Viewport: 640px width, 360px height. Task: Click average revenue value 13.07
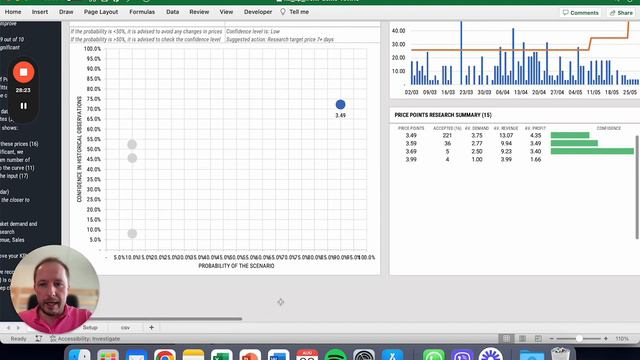click(506, 136)
